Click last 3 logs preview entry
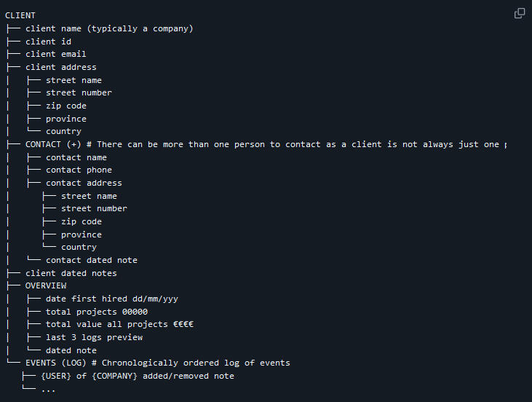The image size is (532, 402). tap(95, 337)
